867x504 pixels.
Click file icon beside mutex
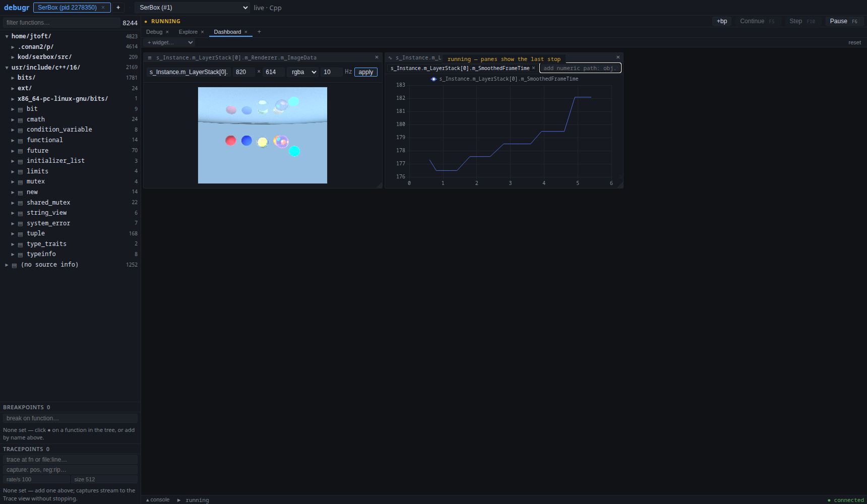click(x=21, y=182)
